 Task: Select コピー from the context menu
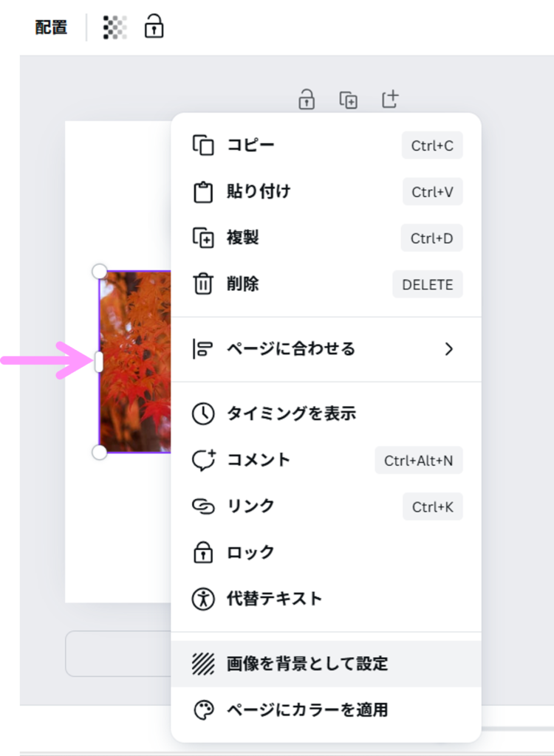pos(250,145)
